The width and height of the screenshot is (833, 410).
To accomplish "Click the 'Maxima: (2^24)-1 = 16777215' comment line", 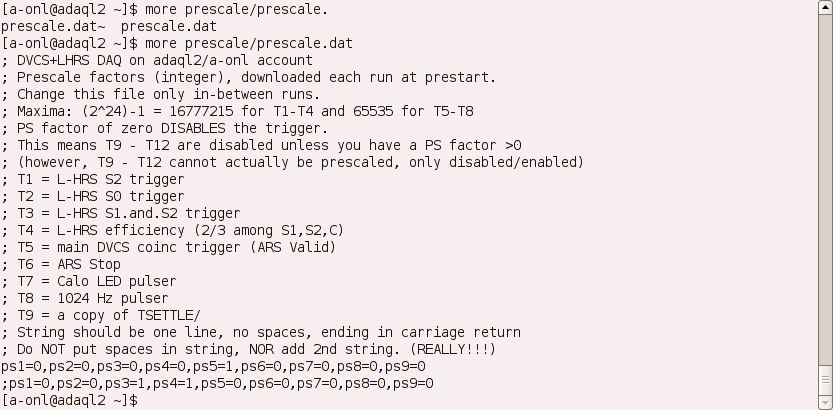I will (237, 111).
